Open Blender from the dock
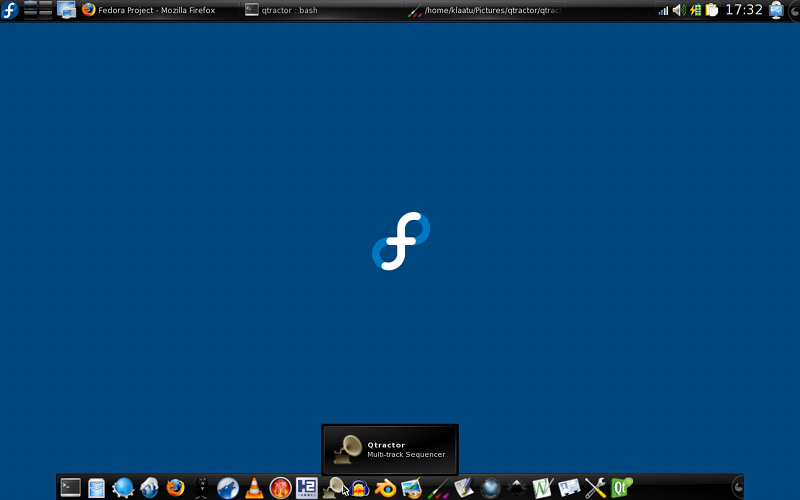Image resolution: width=800 pixels, height=500 pixels. 385,487
